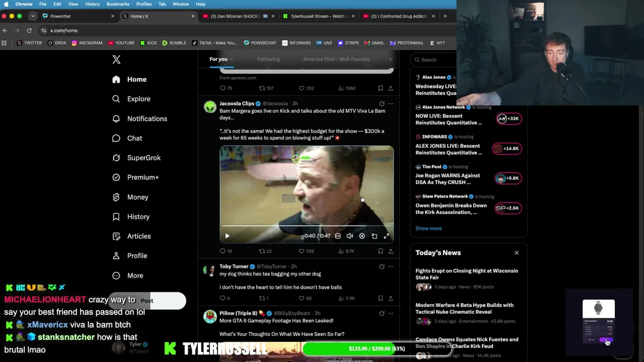Switch to Powerchat browser tab

pos(79,16)
